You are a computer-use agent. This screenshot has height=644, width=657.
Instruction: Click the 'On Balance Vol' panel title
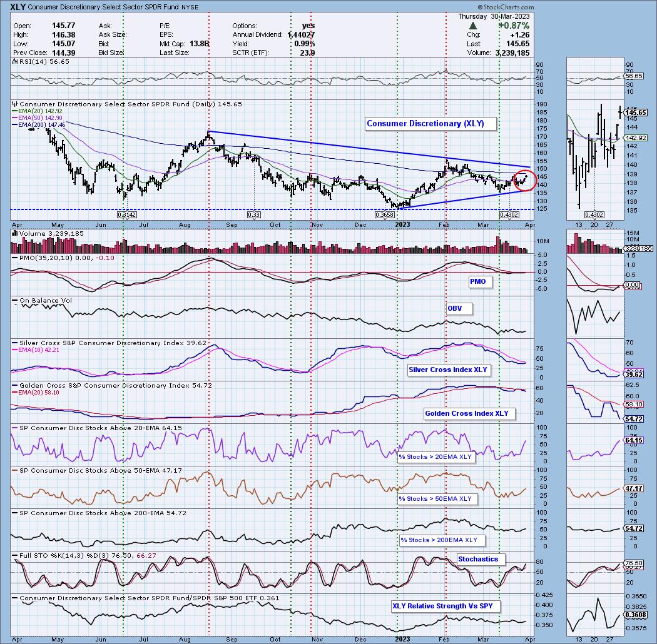click(x=41, y=301)
